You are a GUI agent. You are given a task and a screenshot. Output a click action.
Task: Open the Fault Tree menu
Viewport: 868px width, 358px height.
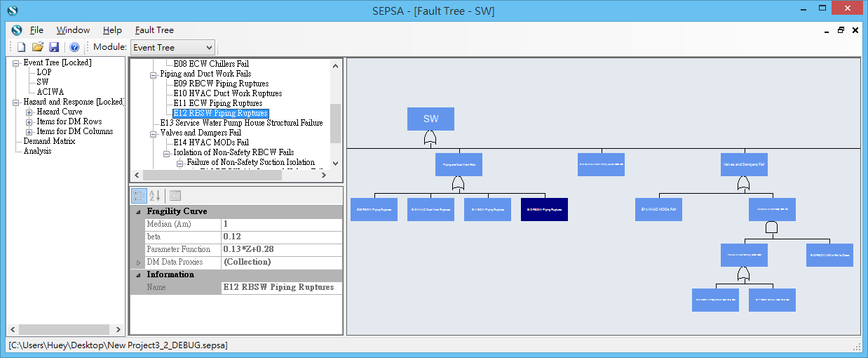tap(154, 30)
